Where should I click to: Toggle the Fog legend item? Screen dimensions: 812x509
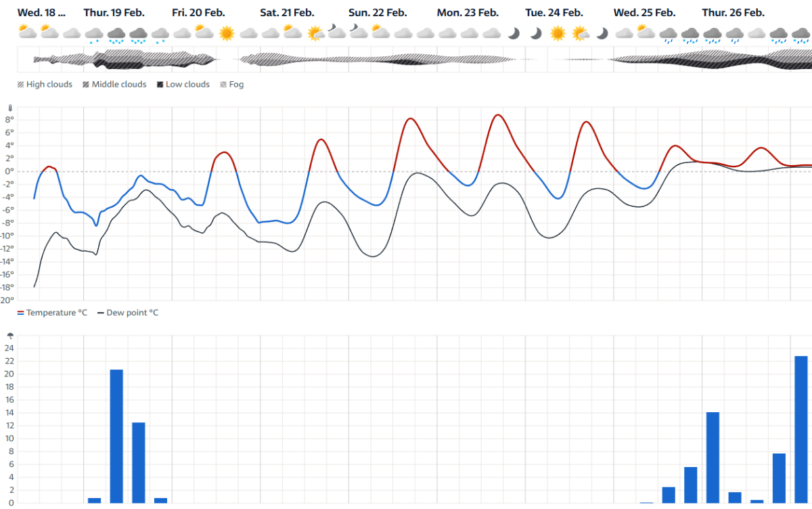click(231, 85)
